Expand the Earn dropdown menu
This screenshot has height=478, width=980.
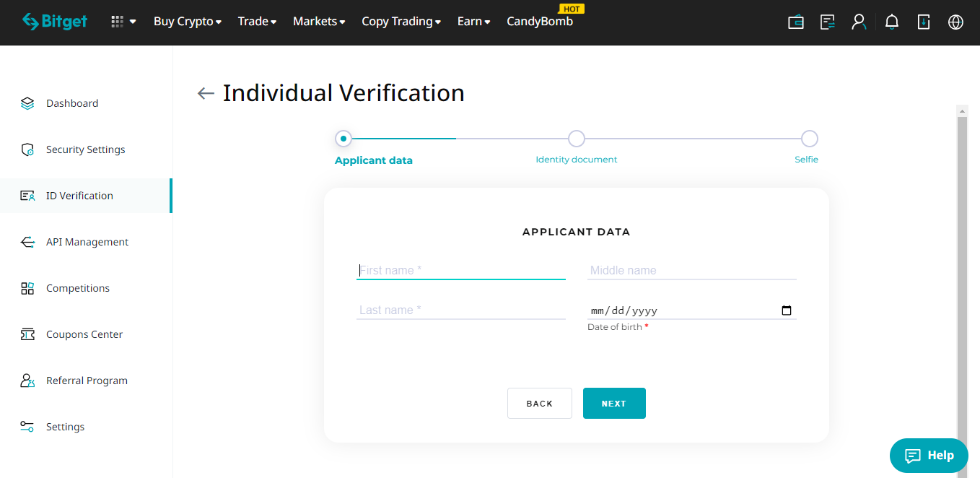[474, 22]
